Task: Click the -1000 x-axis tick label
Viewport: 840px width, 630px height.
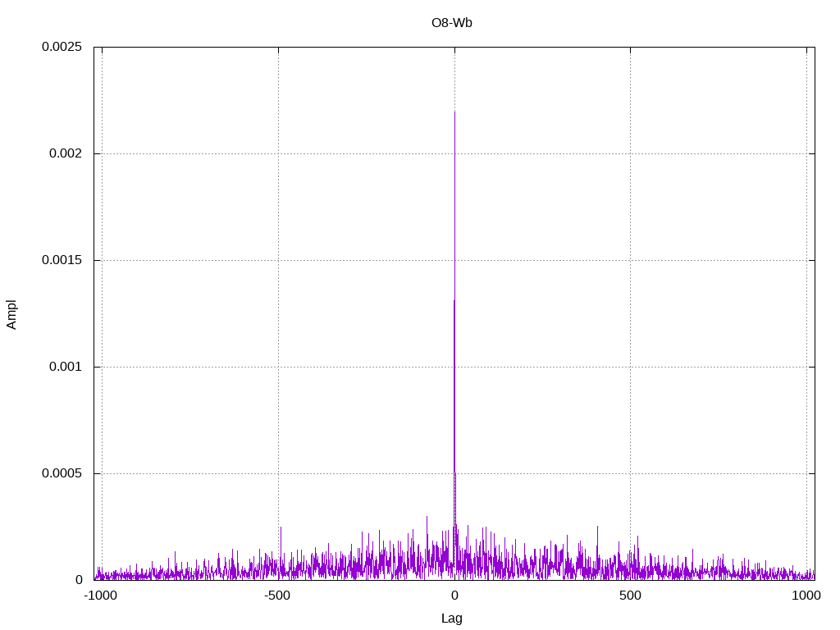Action: (x=100, y=596)
